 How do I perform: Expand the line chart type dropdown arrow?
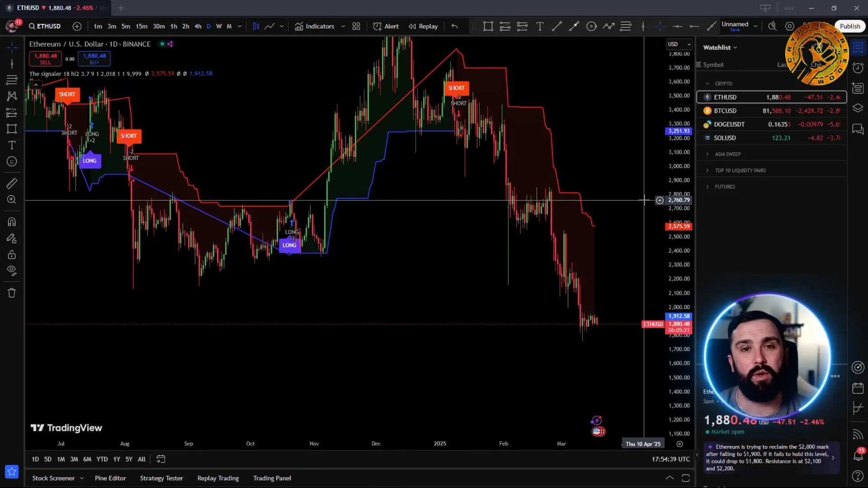(282, 26)
